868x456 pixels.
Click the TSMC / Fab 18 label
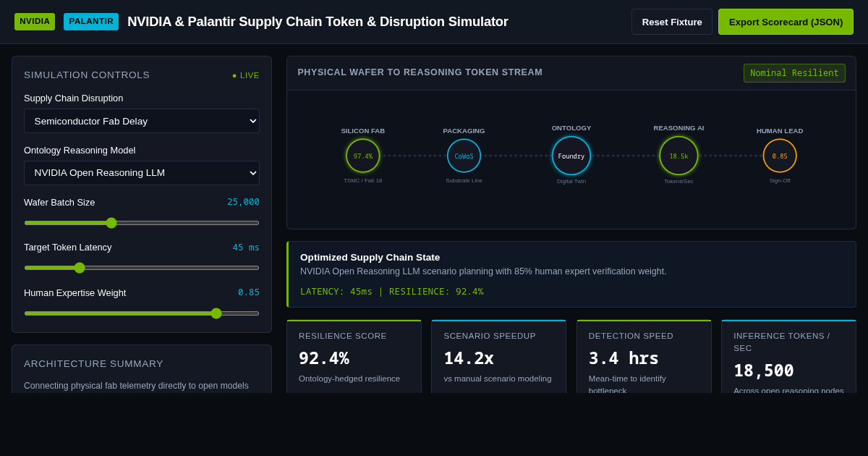363,181
